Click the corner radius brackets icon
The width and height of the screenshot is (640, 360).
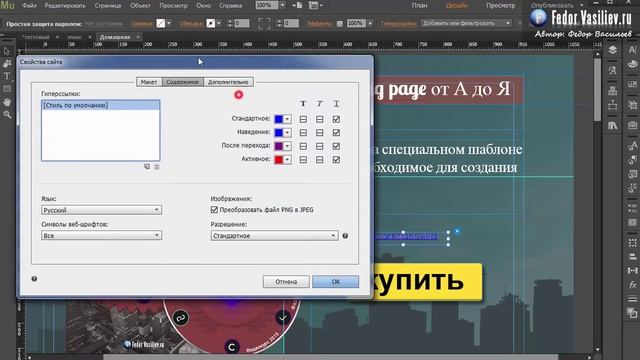[264, 23]
